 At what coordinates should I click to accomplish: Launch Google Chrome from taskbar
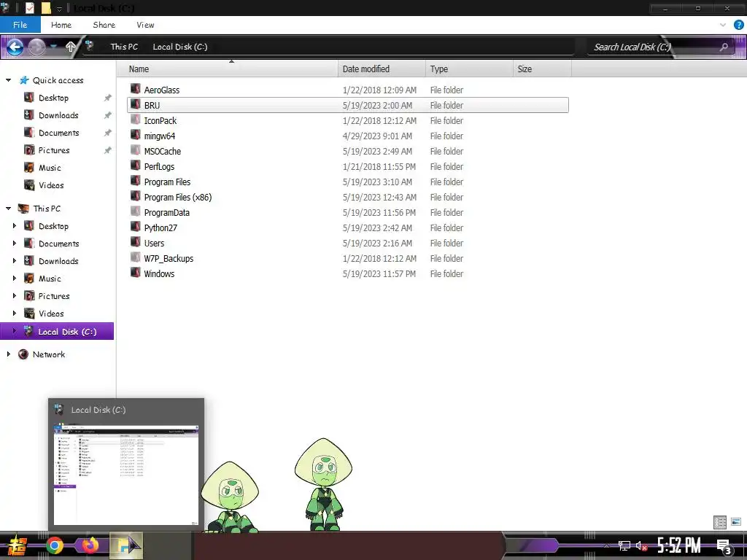(x=54, y=545)
